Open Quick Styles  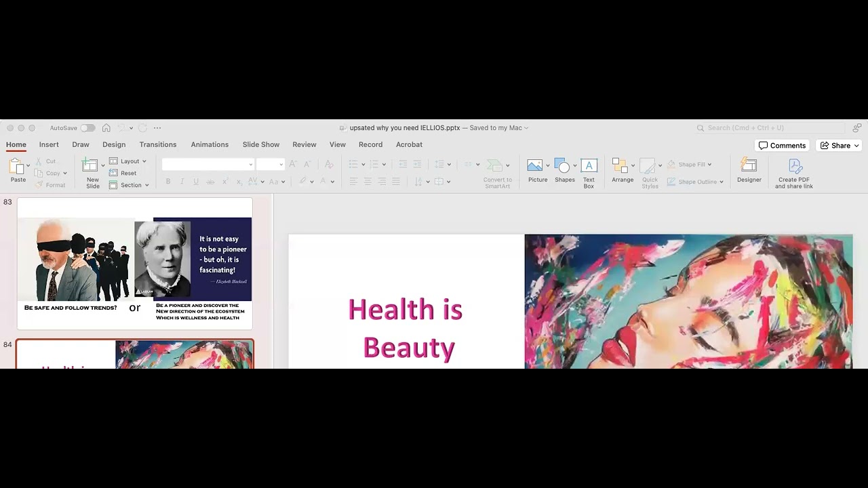tap(650, 174)
